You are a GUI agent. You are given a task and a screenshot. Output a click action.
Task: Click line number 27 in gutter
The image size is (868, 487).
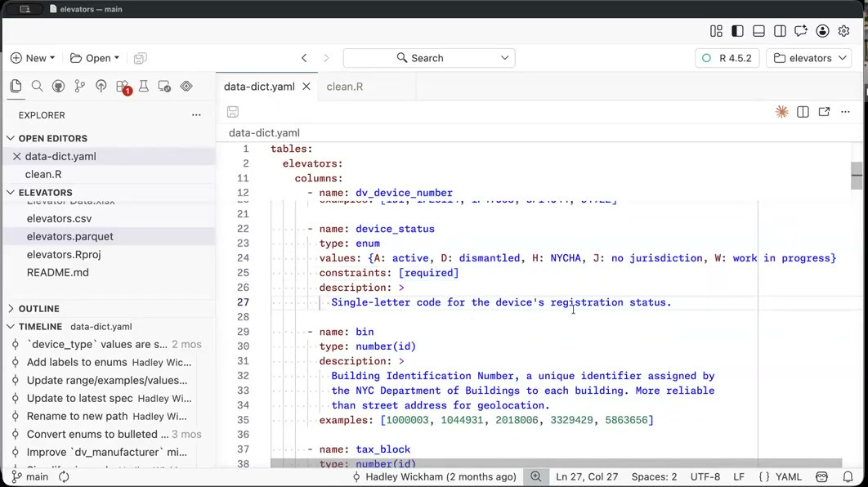(243, 302)
